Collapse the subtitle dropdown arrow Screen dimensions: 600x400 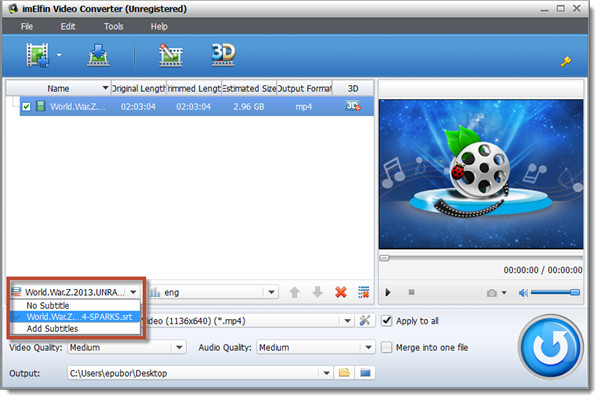point(133,292)
